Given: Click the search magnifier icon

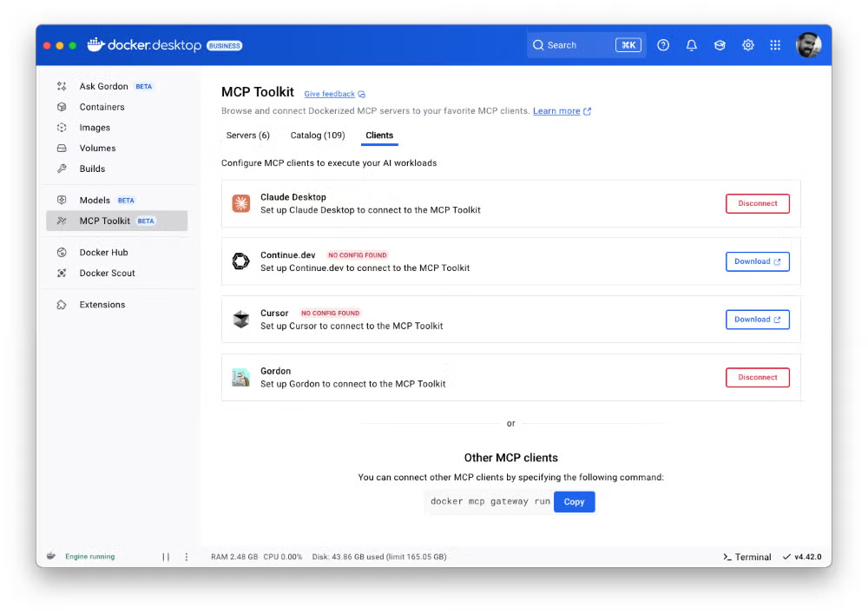Looking at the screenshot, I should click(x=538, y=45).
